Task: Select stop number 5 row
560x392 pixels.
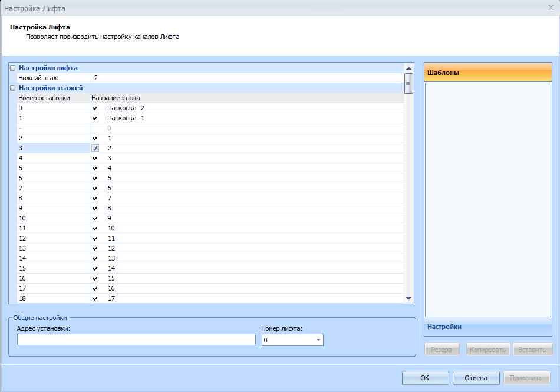Action: click(53, 169)
